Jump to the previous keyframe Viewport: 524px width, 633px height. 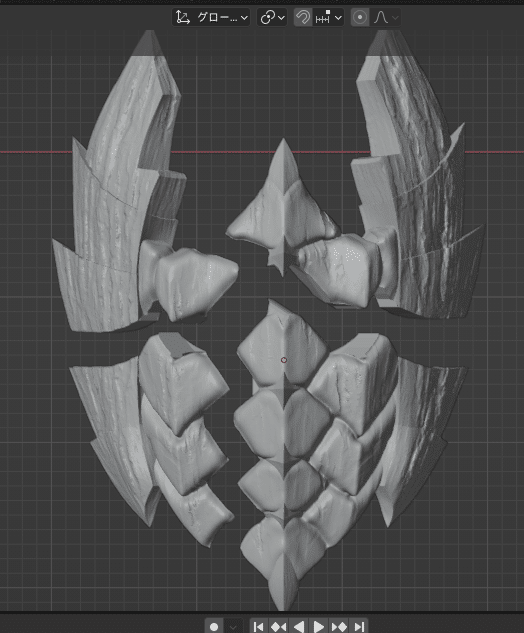pos(279,626)
